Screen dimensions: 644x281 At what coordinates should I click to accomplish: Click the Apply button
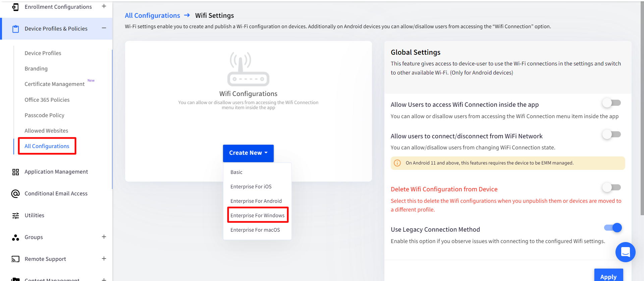[x=608, y=276]
